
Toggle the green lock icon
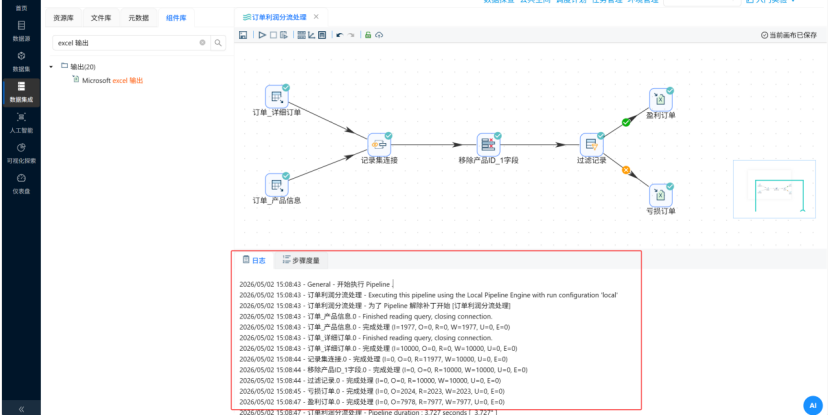tap(368, 35)
